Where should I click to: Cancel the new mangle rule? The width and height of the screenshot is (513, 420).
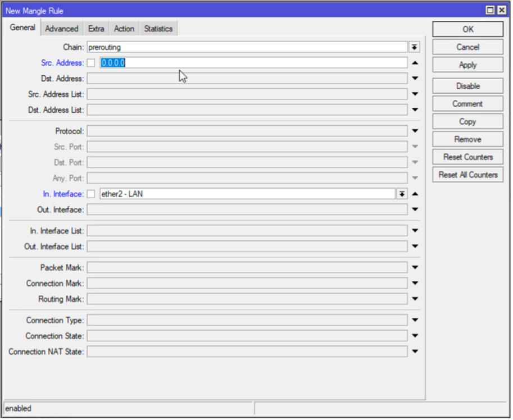[x=467, y=47]
